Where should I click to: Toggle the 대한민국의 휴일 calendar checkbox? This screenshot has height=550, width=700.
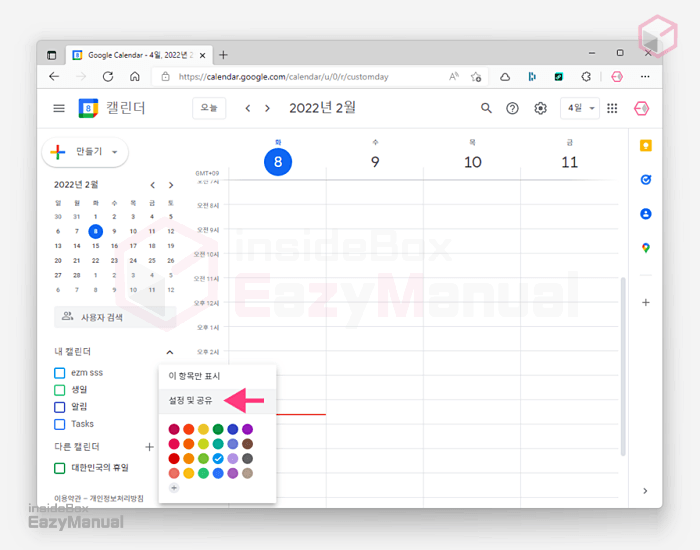point(59,468)
